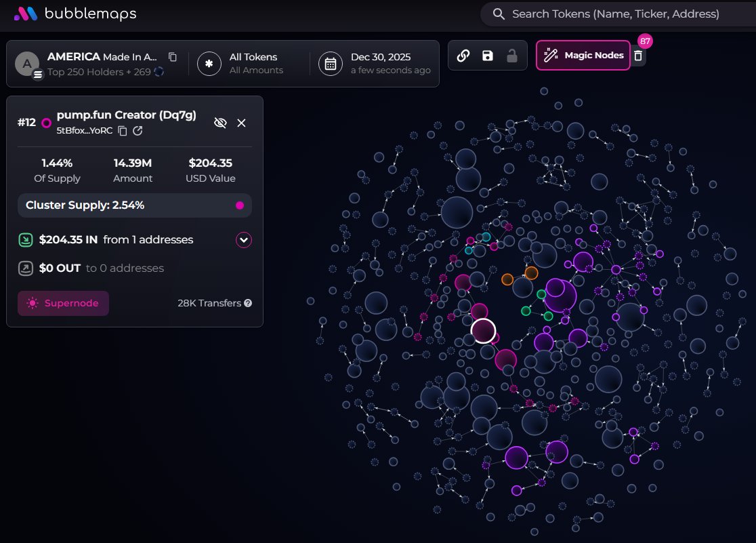Click the Top 250 Holders + 269 text
This screenshot has width=756, height=543.
click(x=99, y=72)
